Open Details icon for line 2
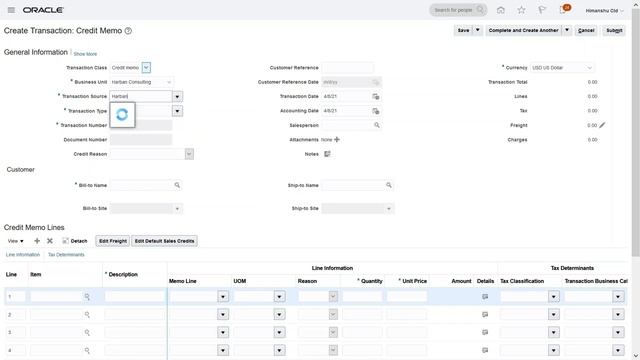Viewport: 640px width, 360px height. point(485,315)
